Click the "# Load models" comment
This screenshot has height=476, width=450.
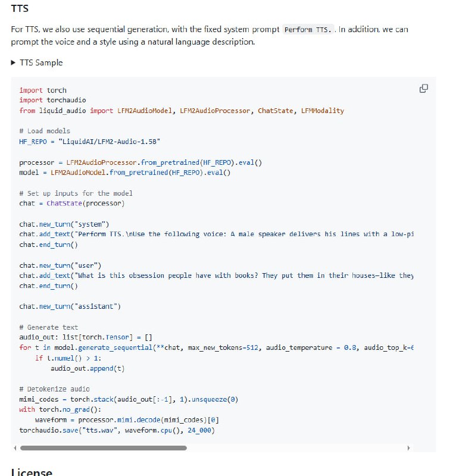point(45,131)
